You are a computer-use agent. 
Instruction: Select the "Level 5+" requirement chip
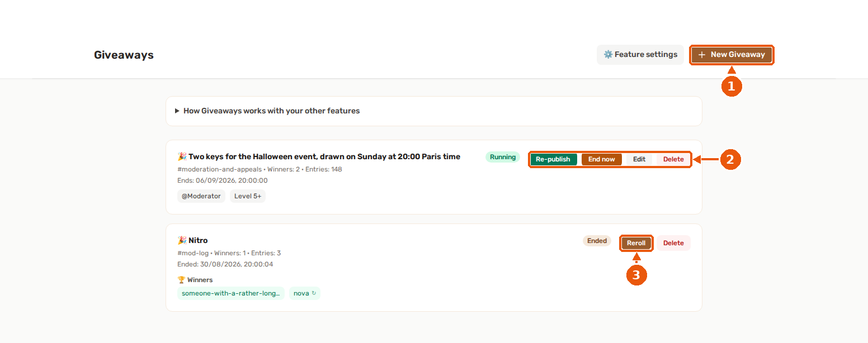click(x=248, y=196)
